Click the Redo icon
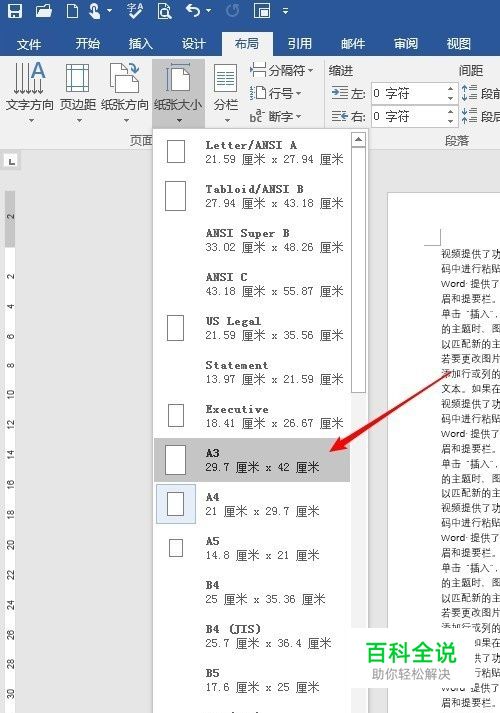Viewport: 500px width, 713px height. point(232,11)
